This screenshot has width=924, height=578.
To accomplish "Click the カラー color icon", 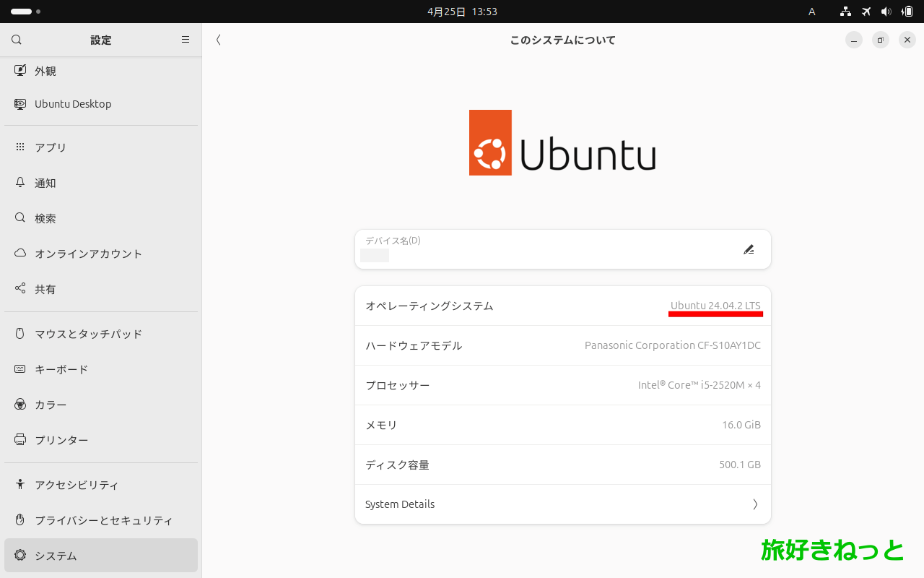I will click(20, 405).
